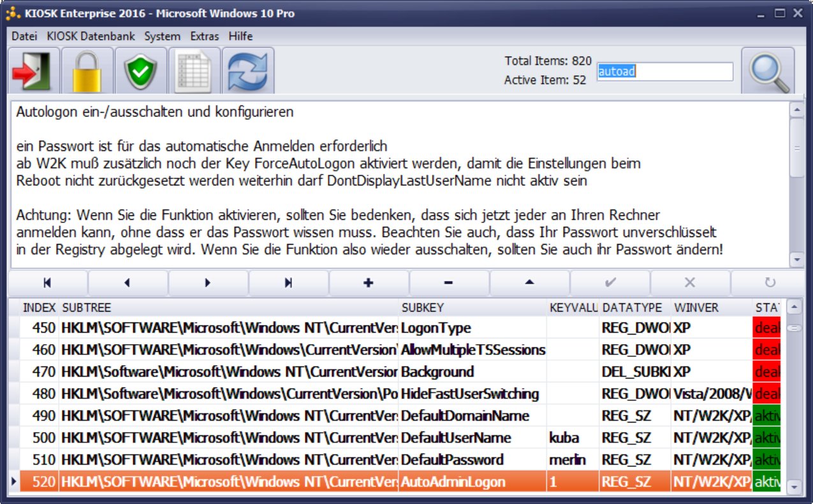Click the edit record triangle button
The width and height of the screenshot is (813, 504).
(x=529, y=283)
